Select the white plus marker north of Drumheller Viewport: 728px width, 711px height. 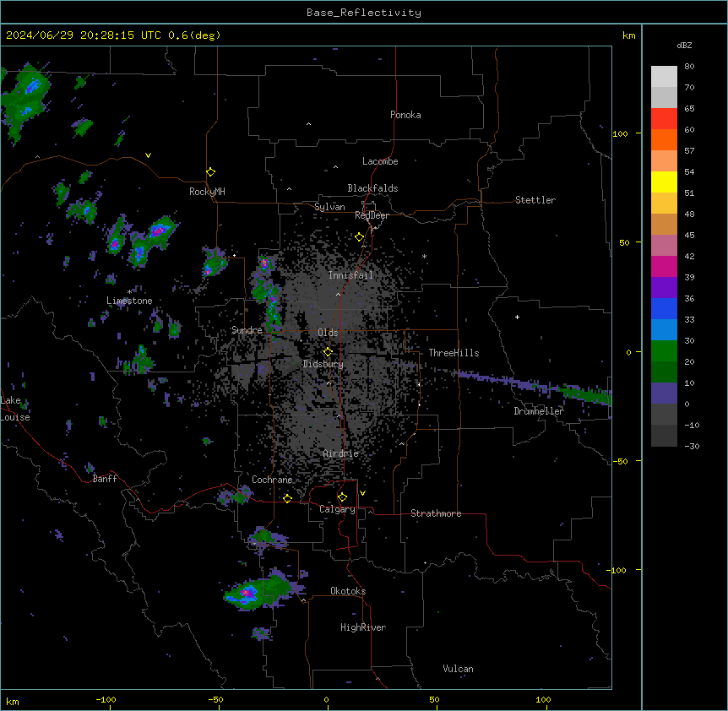click(x=517, y=317)
